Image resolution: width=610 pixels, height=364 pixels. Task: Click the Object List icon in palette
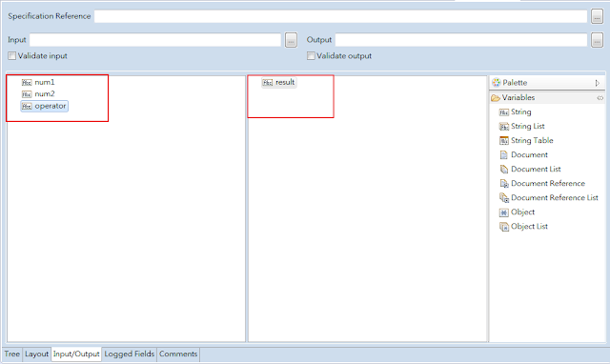504,227
